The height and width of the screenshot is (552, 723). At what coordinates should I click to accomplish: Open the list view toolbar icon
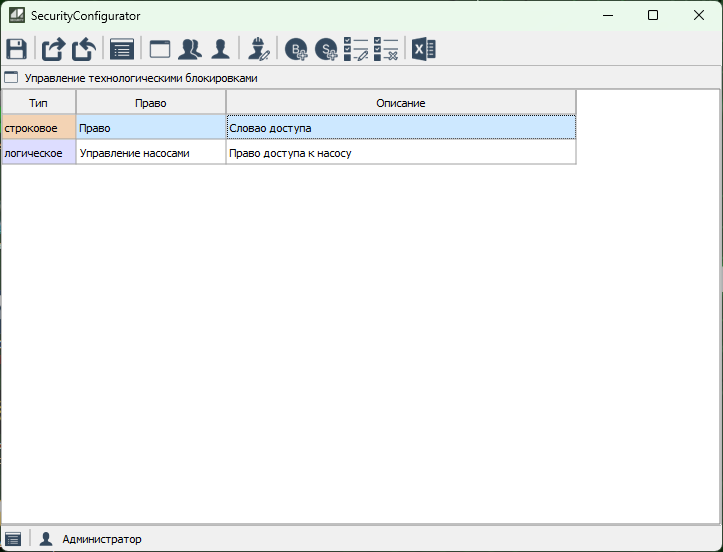tap(122, 49)
